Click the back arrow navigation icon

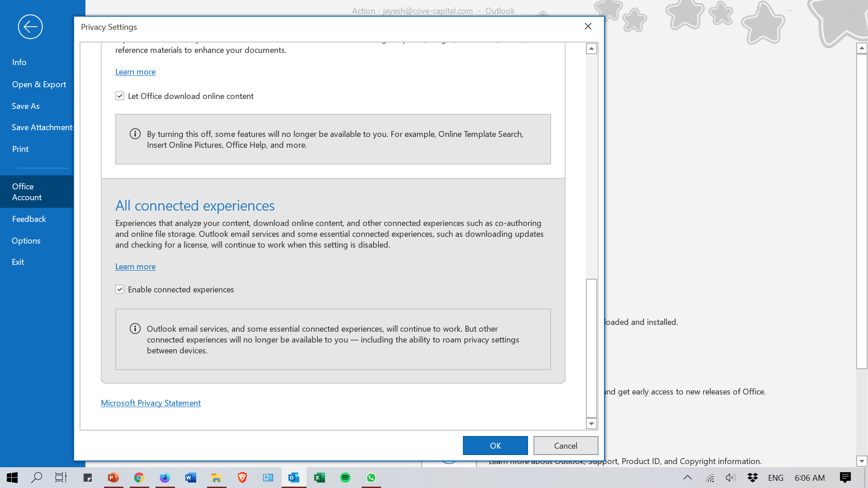[30, 26]
